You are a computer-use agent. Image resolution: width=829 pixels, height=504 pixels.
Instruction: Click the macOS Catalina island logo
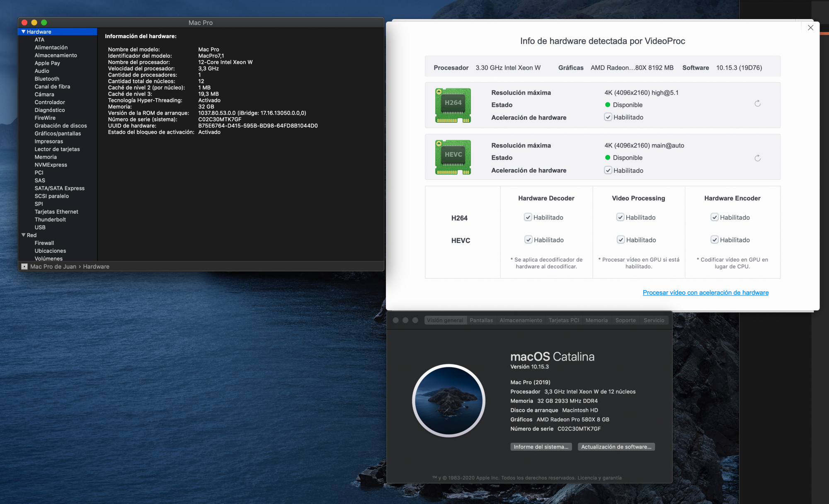448,400
